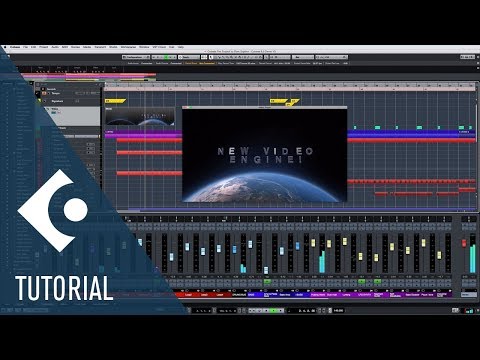Select the purple event at the arrangement start
Screen dimensions: 480x360
tap(143, 134)
